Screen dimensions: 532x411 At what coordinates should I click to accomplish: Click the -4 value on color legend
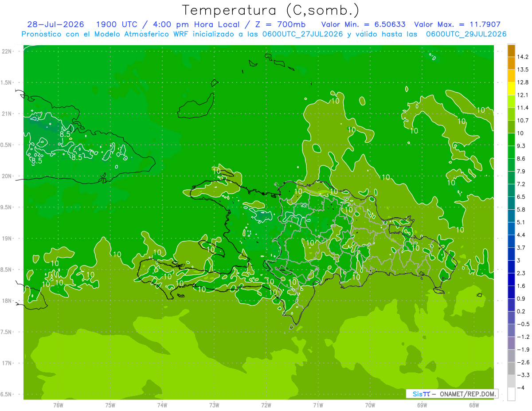coord(521,388)
